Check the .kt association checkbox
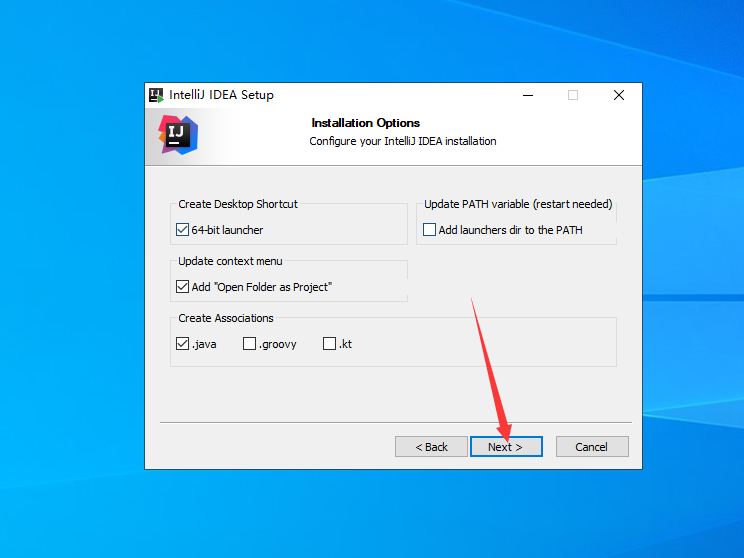This screenshot has height=558, width=744. click(329, 344)
